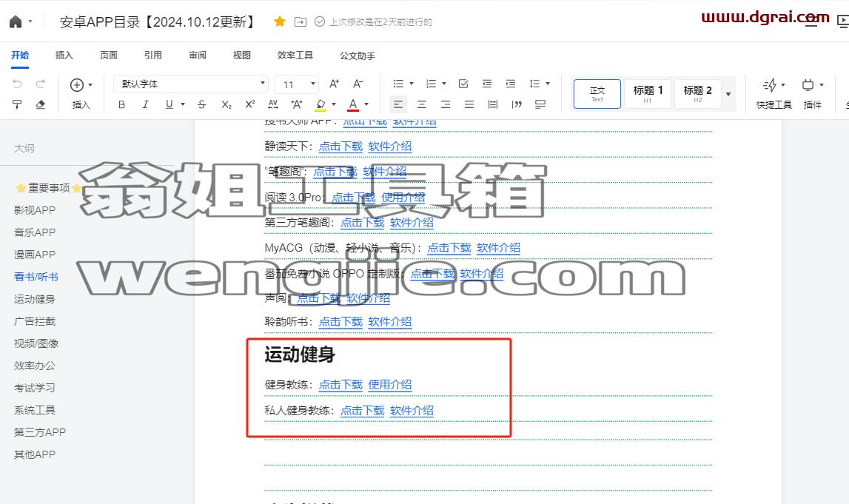Open the 默认字体 font family dropdown
849x504 pixels.
click(191, 84)
